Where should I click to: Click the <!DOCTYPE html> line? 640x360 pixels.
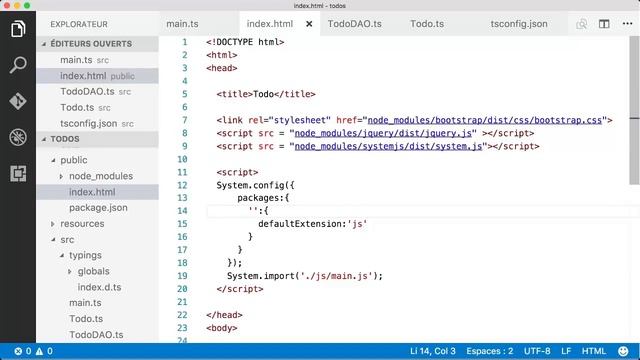point(245,42)
